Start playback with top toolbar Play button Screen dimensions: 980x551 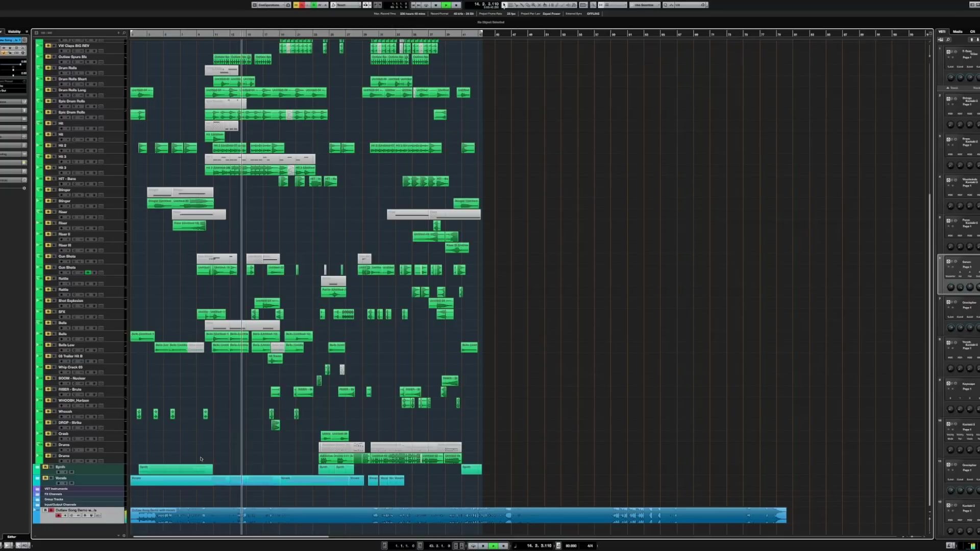(446, 5)
